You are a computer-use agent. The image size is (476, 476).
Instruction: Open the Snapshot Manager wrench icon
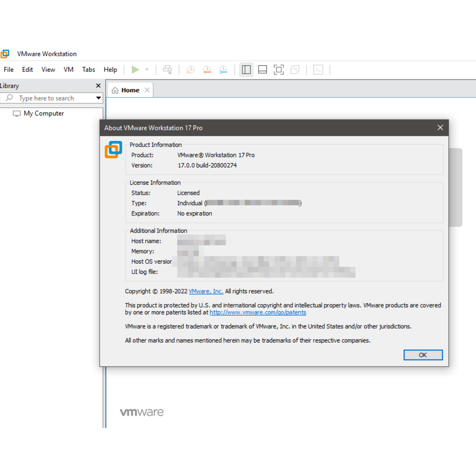pyautogui.click(x=223, y=70)
